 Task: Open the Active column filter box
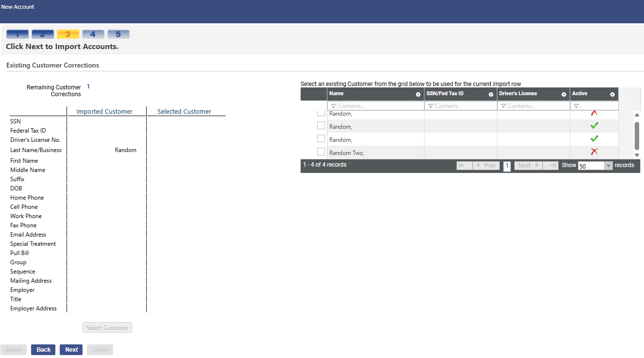(598, 106)
